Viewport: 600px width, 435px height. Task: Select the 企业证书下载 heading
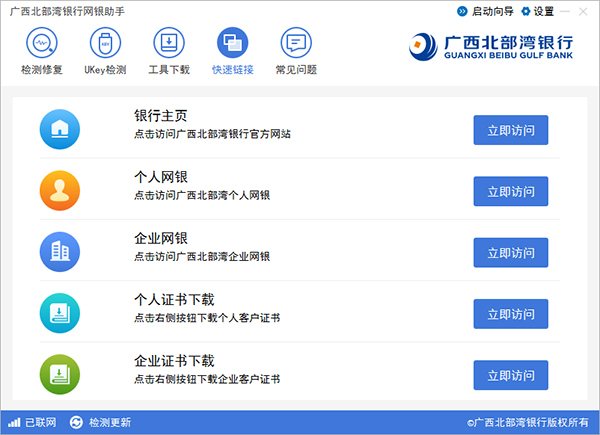[174, 361]
